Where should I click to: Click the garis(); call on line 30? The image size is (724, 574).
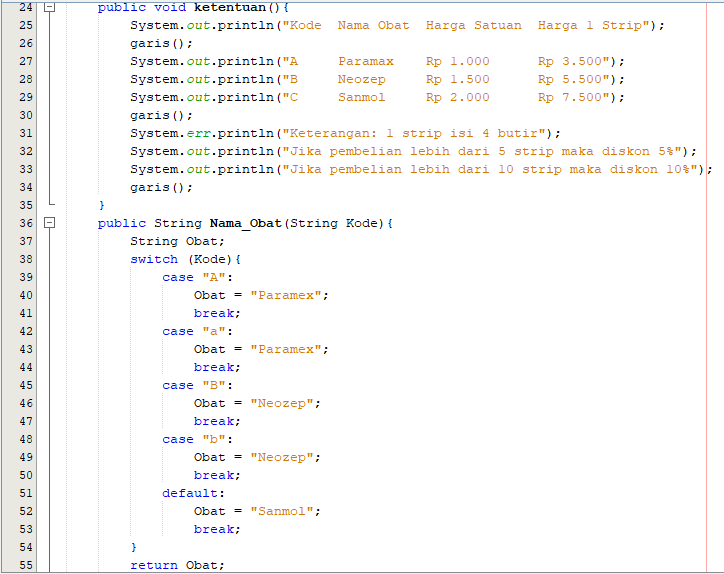coord(161,115)
